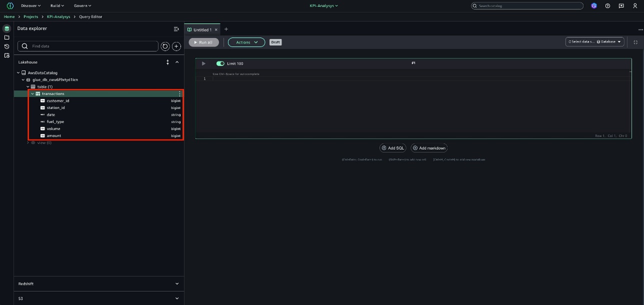Click the Search catalog field

pos(527,6)
